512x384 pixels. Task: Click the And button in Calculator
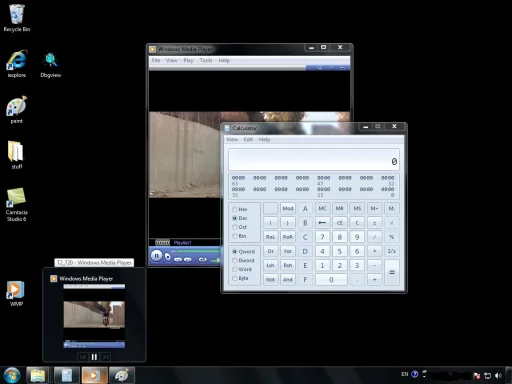[288, 280]
